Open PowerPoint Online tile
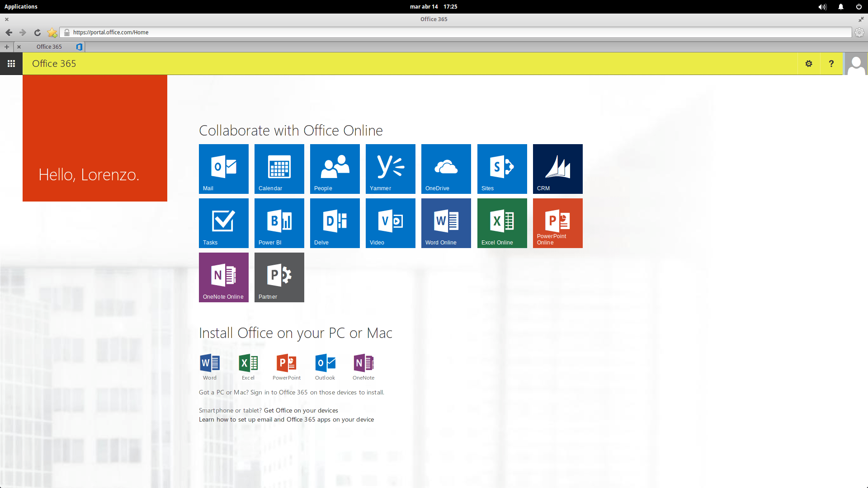The width and height of the screenshot is (868, 488). point(558,223)
